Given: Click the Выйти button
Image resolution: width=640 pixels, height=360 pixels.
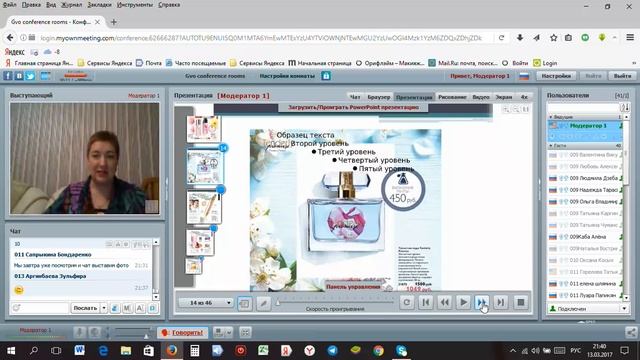Looking at the screenshot, I should click(622, 76).
